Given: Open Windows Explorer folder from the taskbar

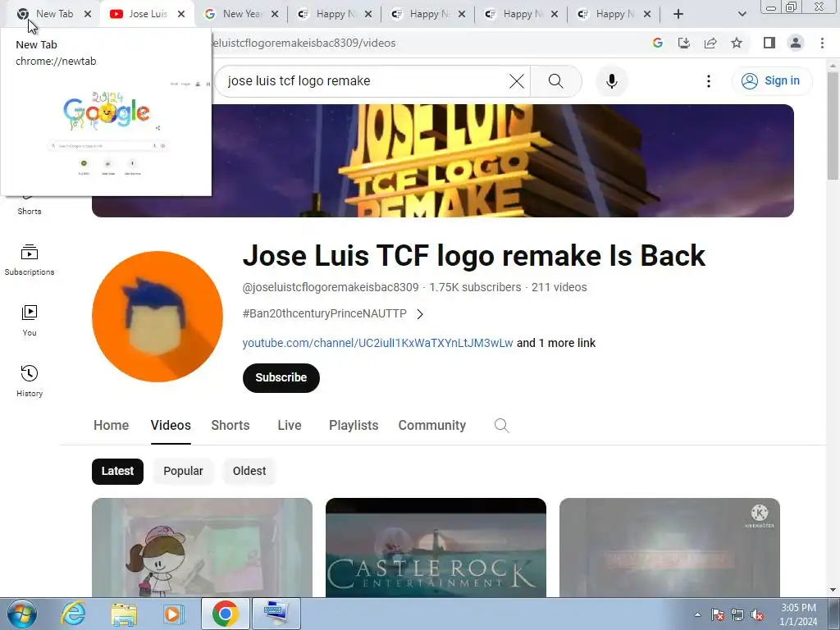Looking at the screenshot, I should [x=123, y=614].
